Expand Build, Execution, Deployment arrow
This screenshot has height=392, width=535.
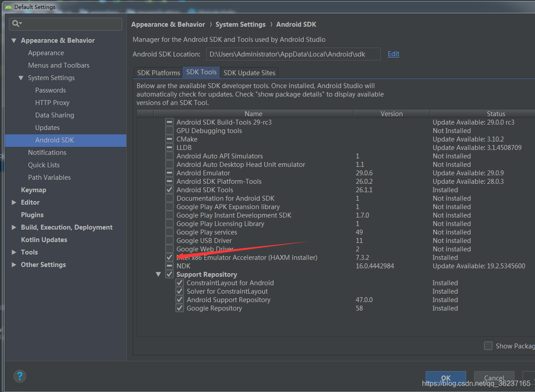tap(14, 227)
